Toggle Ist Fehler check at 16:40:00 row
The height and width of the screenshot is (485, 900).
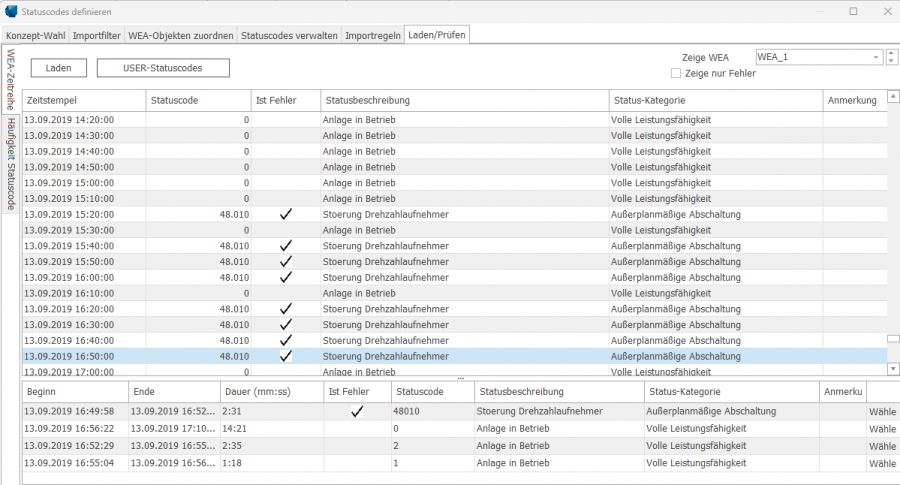286,340
